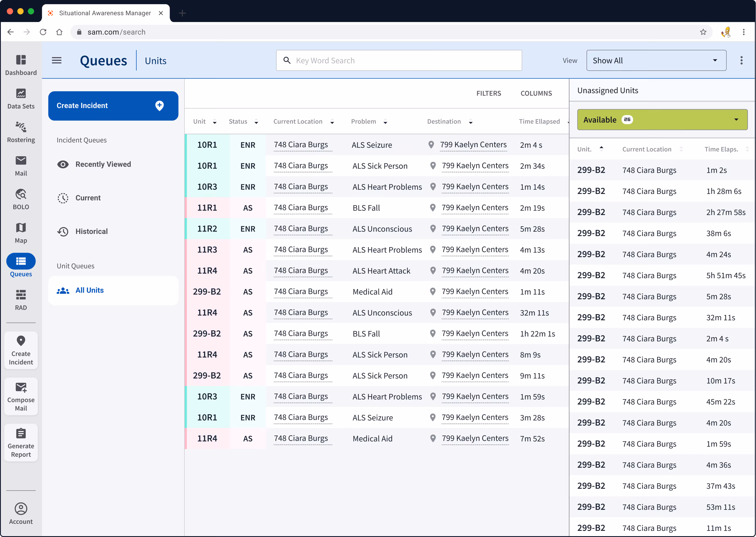The width and height of the screenshot is (756, 537).
Task: Open the RAD section
Action: (21, 299)
